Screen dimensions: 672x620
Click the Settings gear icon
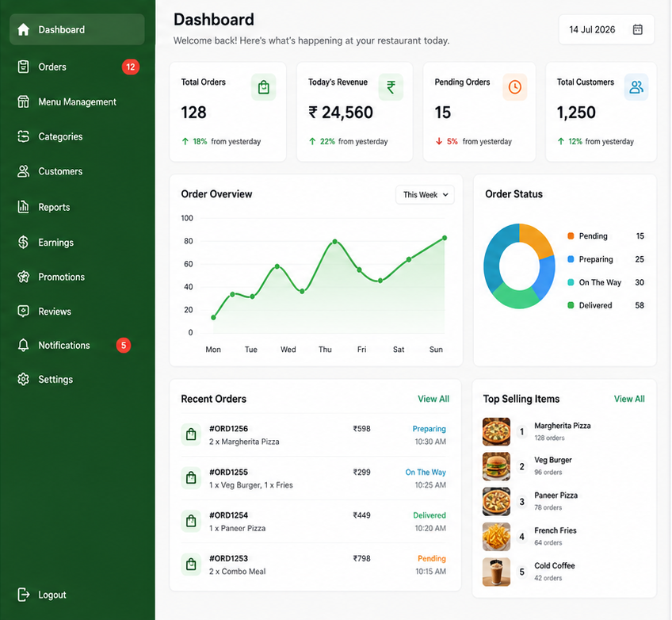coord(24,380)
